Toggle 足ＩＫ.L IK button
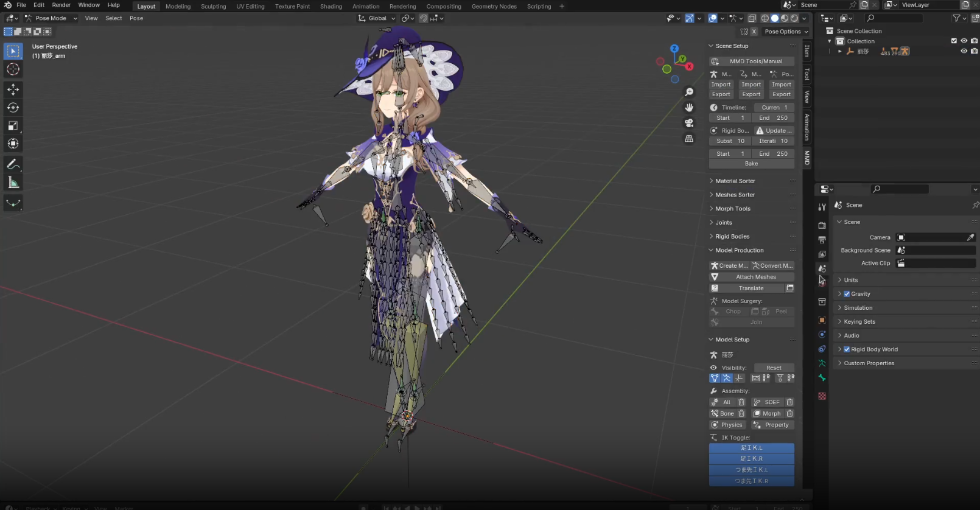Screen dimensions: 980x510 [752, 448]
